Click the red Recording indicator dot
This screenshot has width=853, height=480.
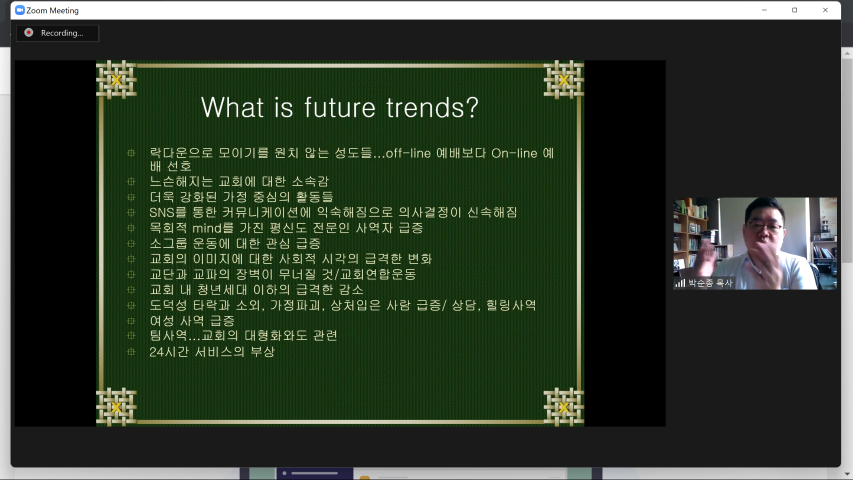pyautogui.click(x=29, y=33)
